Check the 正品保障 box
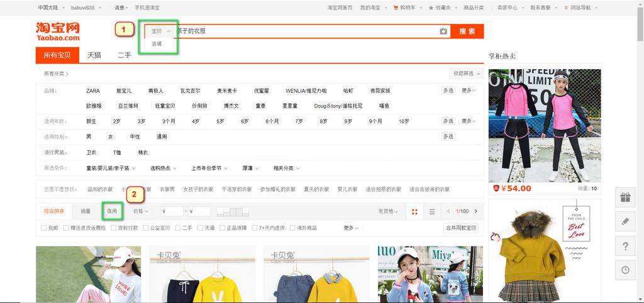The width and height of the screenshot is (644, 303). (x=222, y=228)
